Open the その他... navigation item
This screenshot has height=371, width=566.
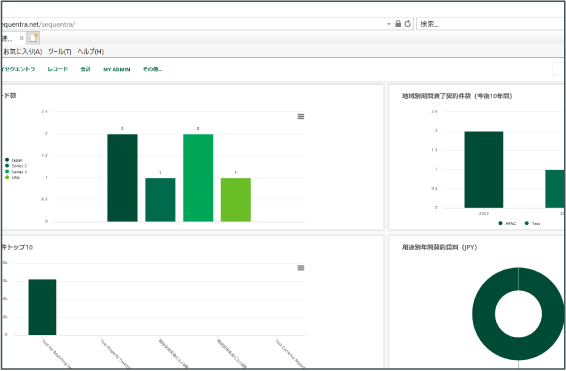tap(152, 69)
